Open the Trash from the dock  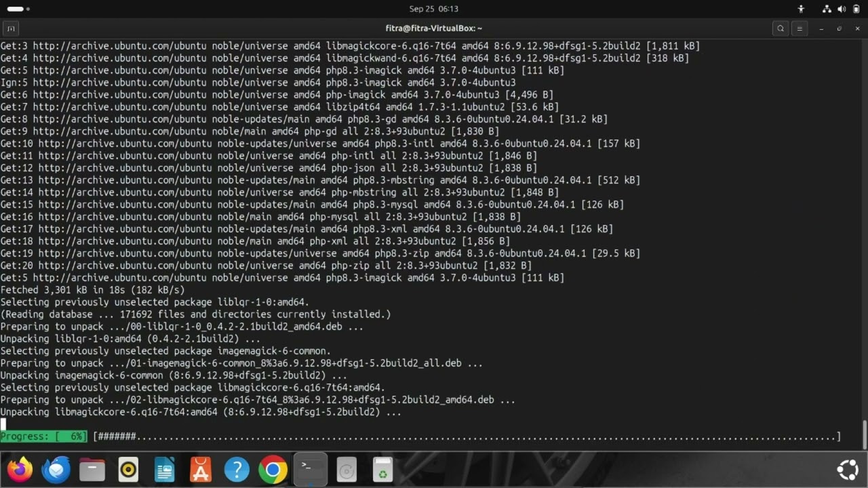pos(382,469)
